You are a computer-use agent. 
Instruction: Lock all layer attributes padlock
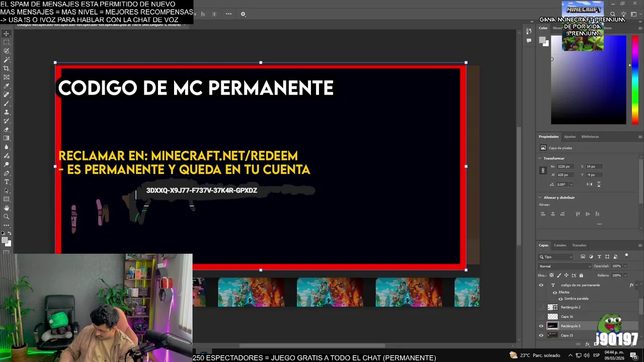click(x=581, y=276)
